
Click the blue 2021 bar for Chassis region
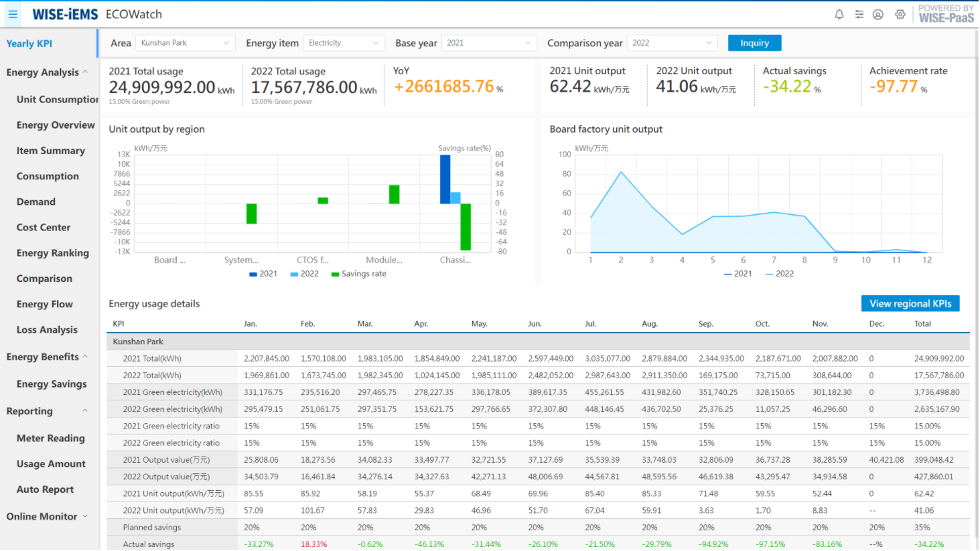click(445, 179)
